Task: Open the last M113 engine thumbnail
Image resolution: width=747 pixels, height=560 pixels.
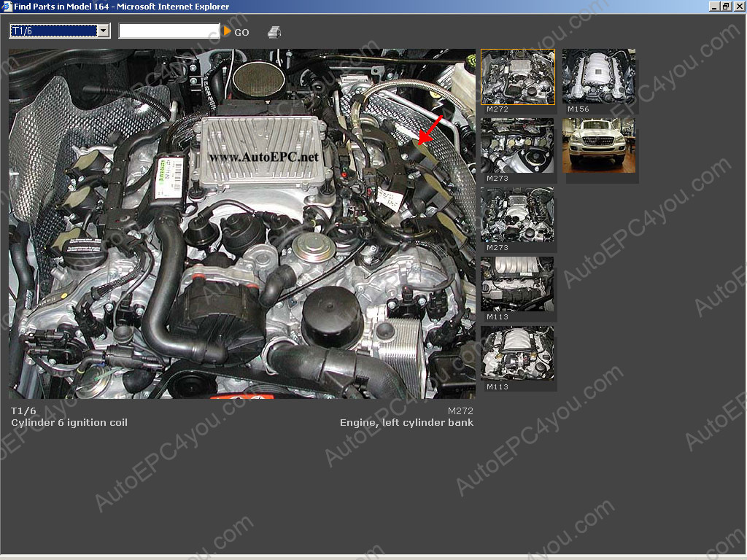Action: pyautogui.click(x=518, y=354)
